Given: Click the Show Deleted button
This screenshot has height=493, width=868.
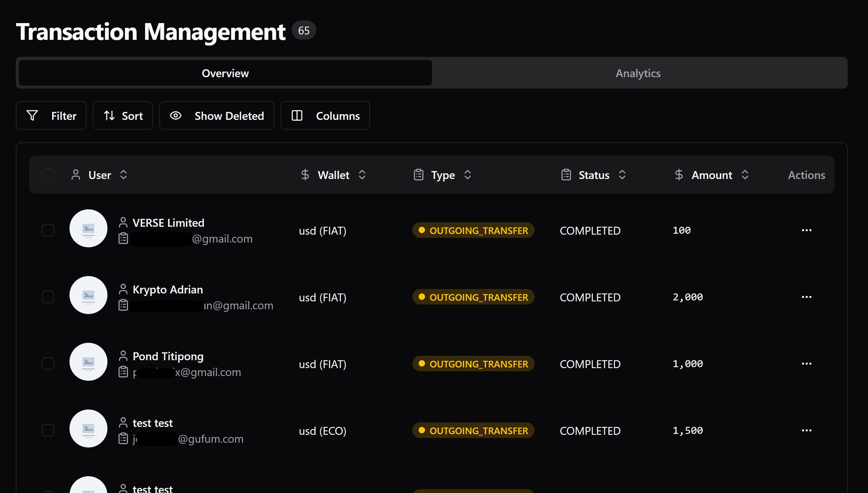Looking at the screenshot, I should (x=216, y=115).
